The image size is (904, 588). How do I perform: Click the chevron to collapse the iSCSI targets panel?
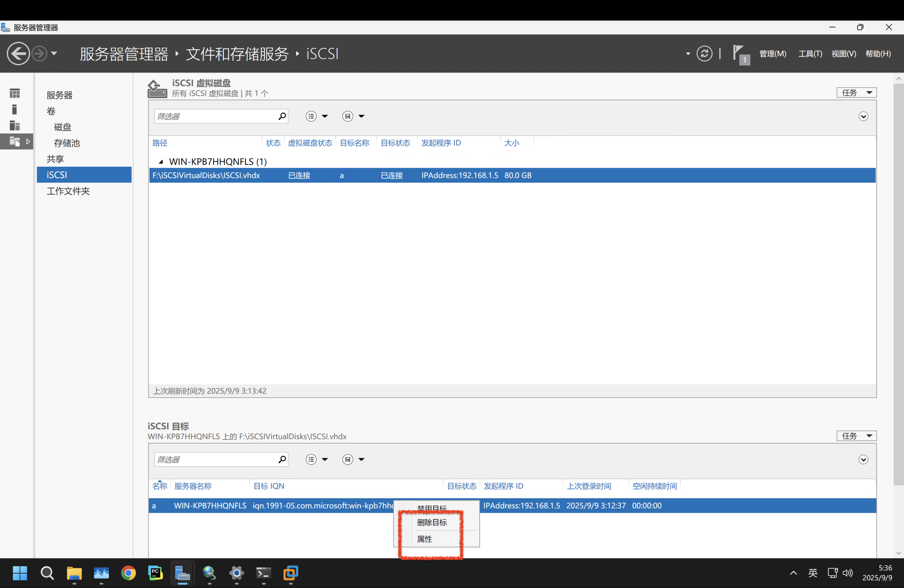pyautogui.click(x=863, y=459)
